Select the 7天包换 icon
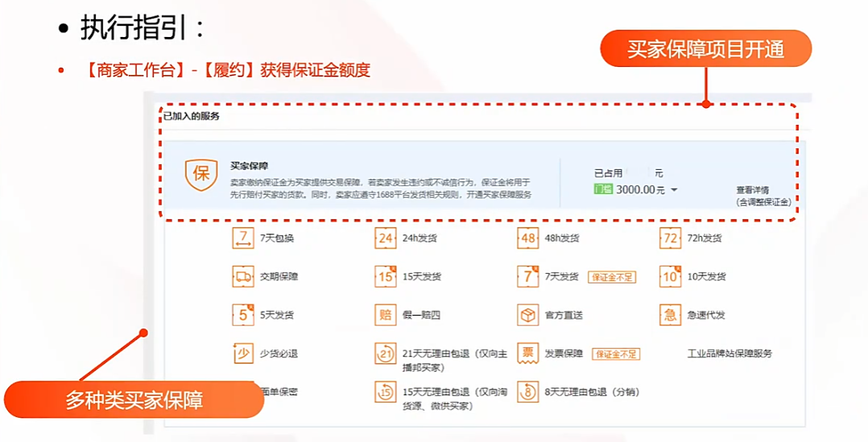This screenshot has width=868, height=442. pyautogui.click(x=242, y=238)
